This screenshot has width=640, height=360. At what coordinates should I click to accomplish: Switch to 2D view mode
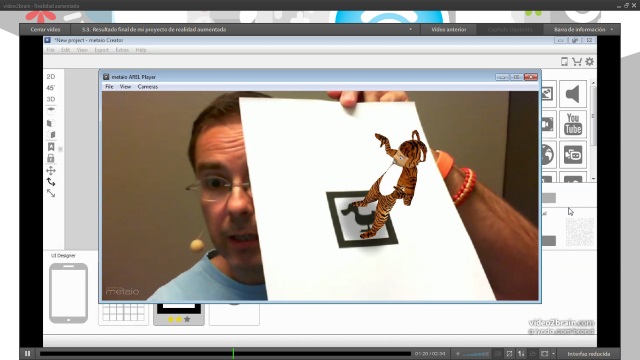(51, 76)
